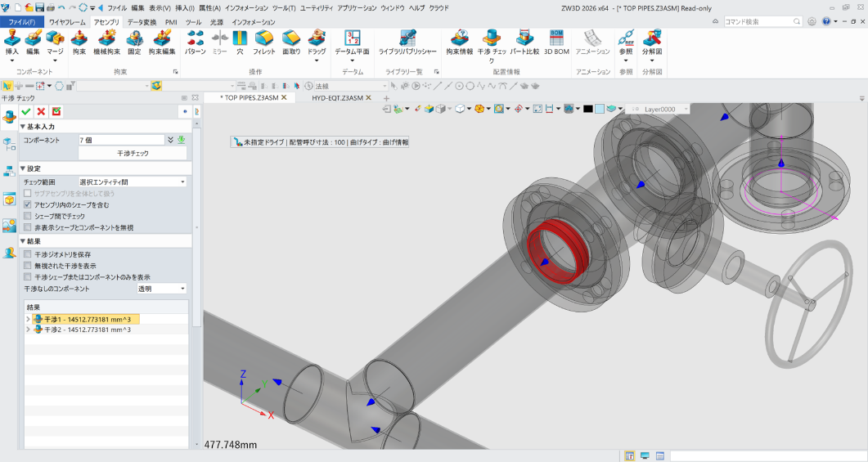
Task: Click the コンポーネント 7個 input field
Action: pos(121,140)
